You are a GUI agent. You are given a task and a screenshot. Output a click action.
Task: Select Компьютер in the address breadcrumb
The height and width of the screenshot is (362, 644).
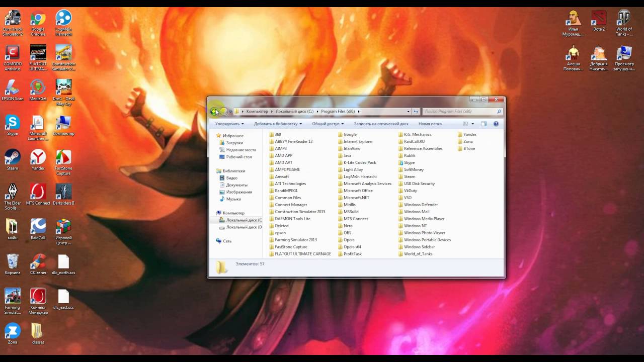(x=257, y=112)
